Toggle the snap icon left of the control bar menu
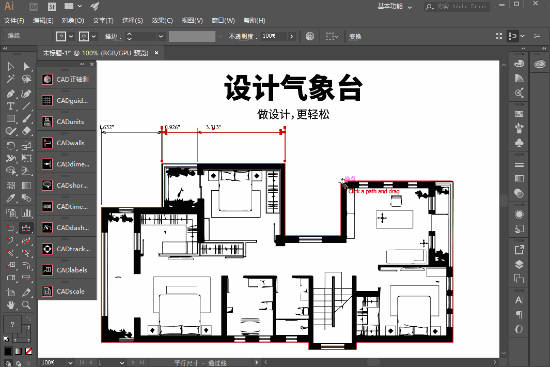The image size is (550, 367). coord(513,36)
